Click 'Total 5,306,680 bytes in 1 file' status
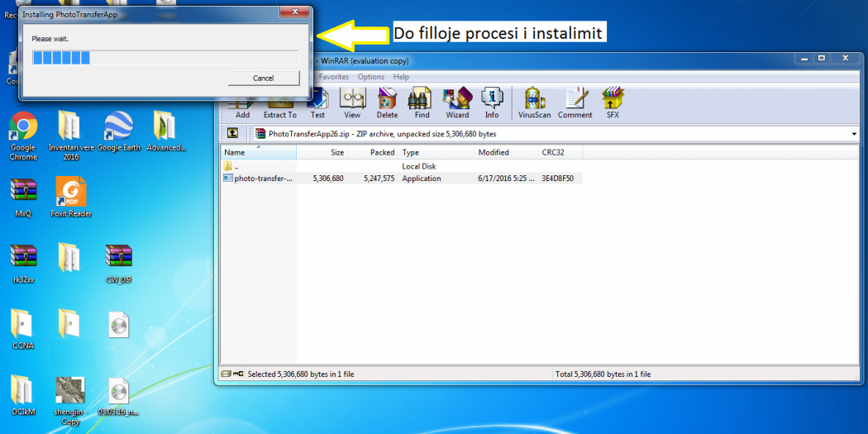868x434 pixels. point(603,374)
